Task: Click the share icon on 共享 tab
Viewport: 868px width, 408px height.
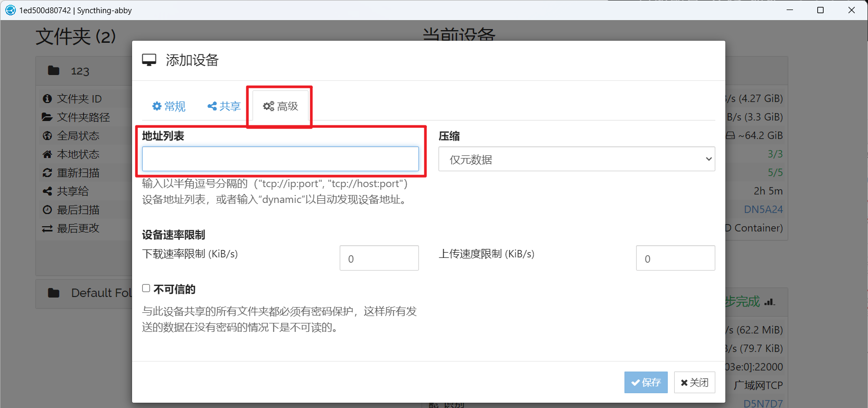Action: [x=212, y=106]
